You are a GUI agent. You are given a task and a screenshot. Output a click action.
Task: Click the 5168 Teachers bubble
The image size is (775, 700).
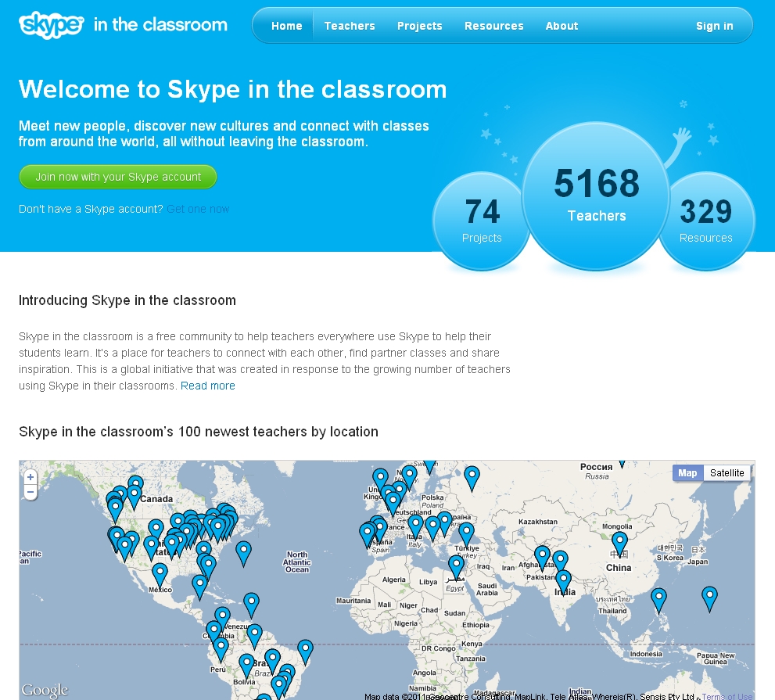pyautogui.click(x=597, y=196)
